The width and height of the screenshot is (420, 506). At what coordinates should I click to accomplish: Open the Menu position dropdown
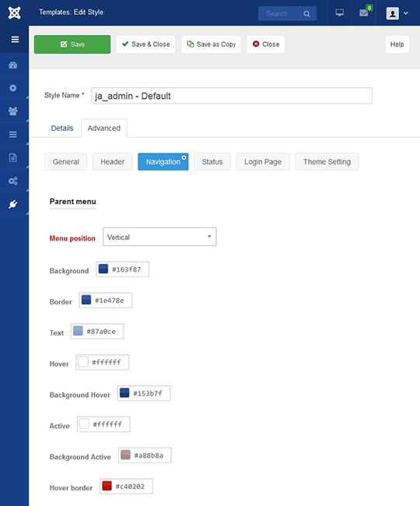click(159, 237)
